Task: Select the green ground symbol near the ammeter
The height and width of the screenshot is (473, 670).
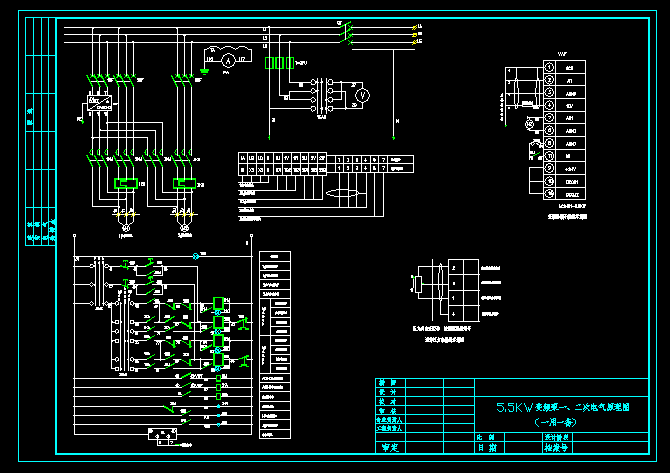Action: [204, 70]
